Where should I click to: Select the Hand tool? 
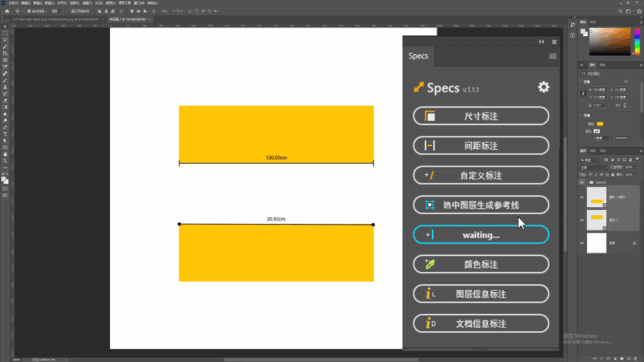coord(5,154)
